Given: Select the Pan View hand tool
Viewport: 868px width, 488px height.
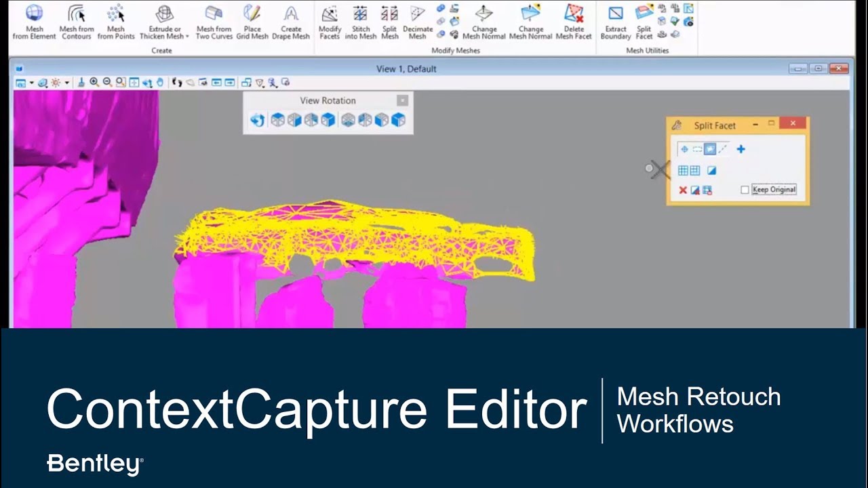Looking at the screenshot, I should coord(160,83).
